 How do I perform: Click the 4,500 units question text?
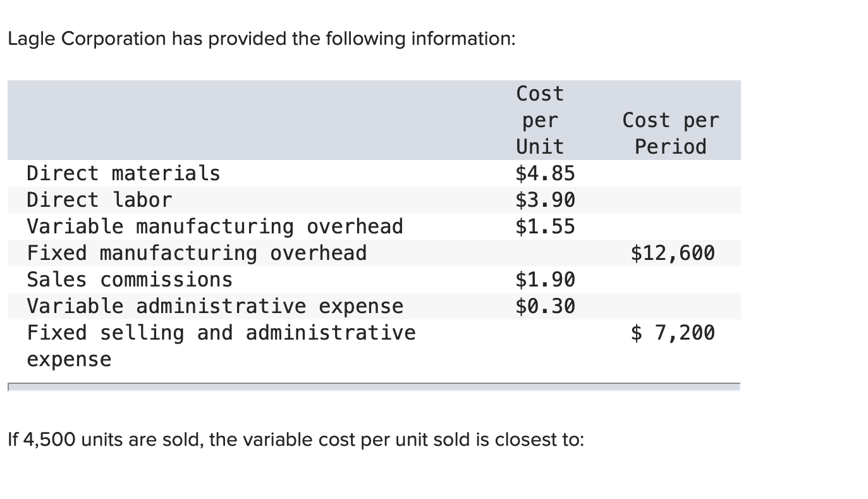tap(296, 440)
